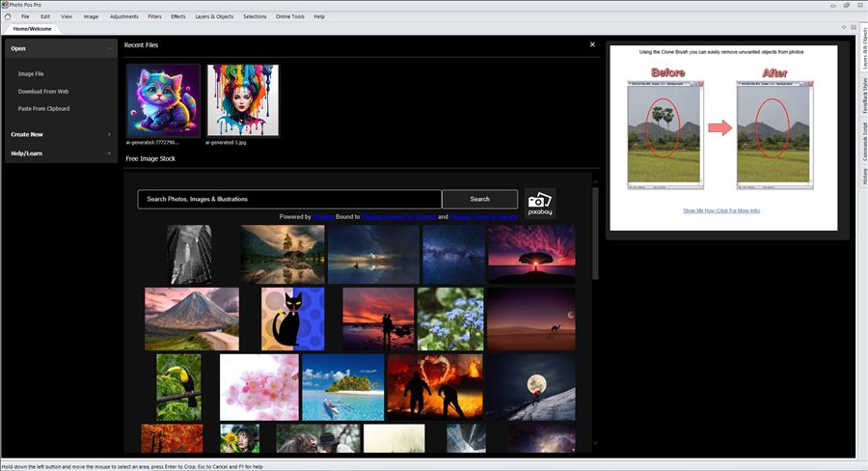Open the Filters menu
The width and height of the screenshot is (868, 471).
(x=154, y=16)
